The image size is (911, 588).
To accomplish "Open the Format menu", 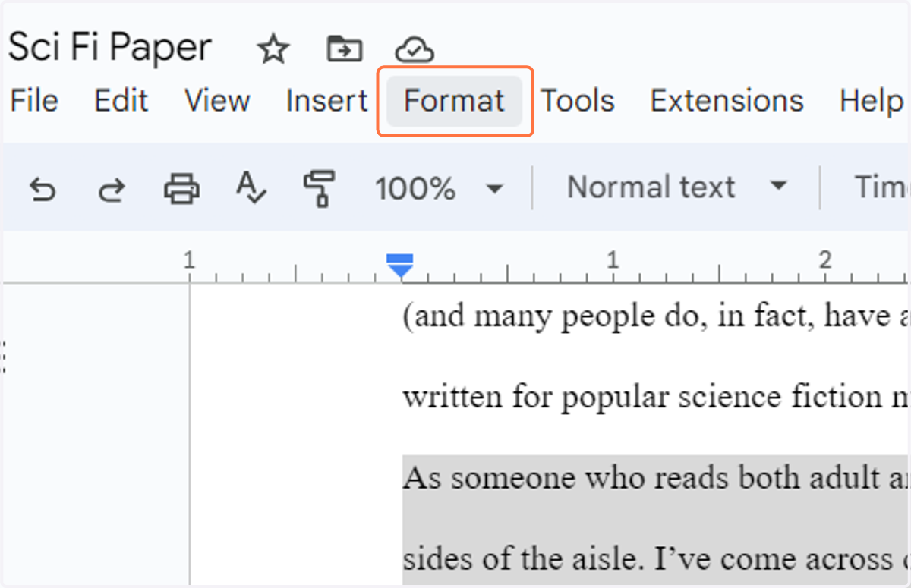I will (x=455, y=101).
